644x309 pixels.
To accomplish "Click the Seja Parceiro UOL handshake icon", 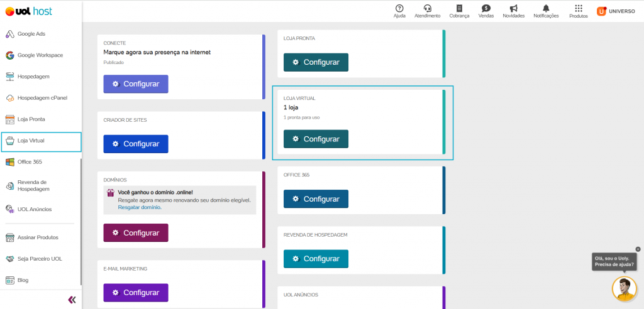I will pyautogui.click(x=10, y=259).
